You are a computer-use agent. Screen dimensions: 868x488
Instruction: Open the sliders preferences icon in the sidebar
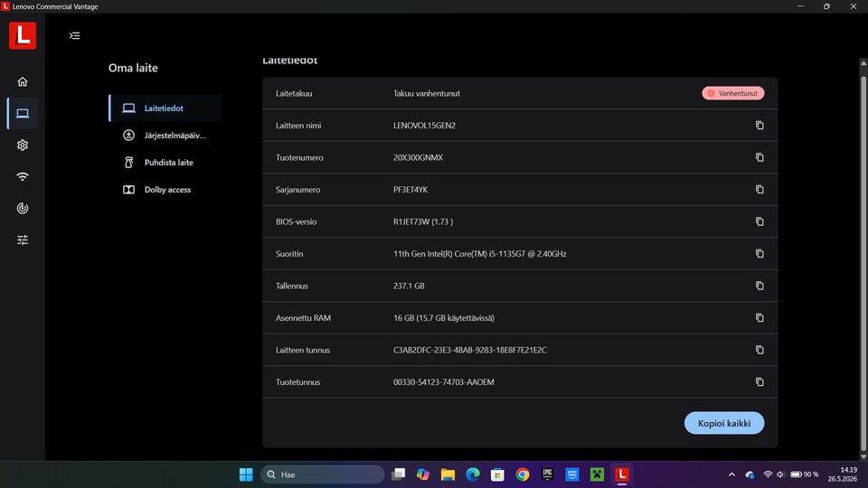pyautogui.click(x=23, y=240)
